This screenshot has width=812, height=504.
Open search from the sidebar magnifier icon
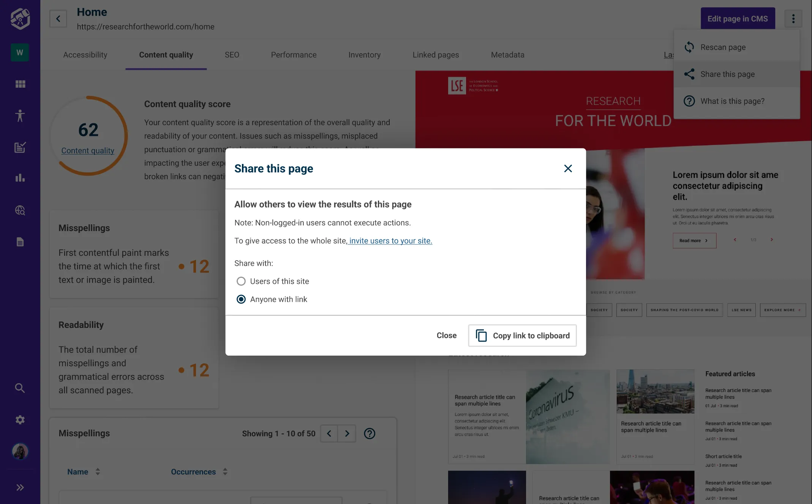(20, 388)
